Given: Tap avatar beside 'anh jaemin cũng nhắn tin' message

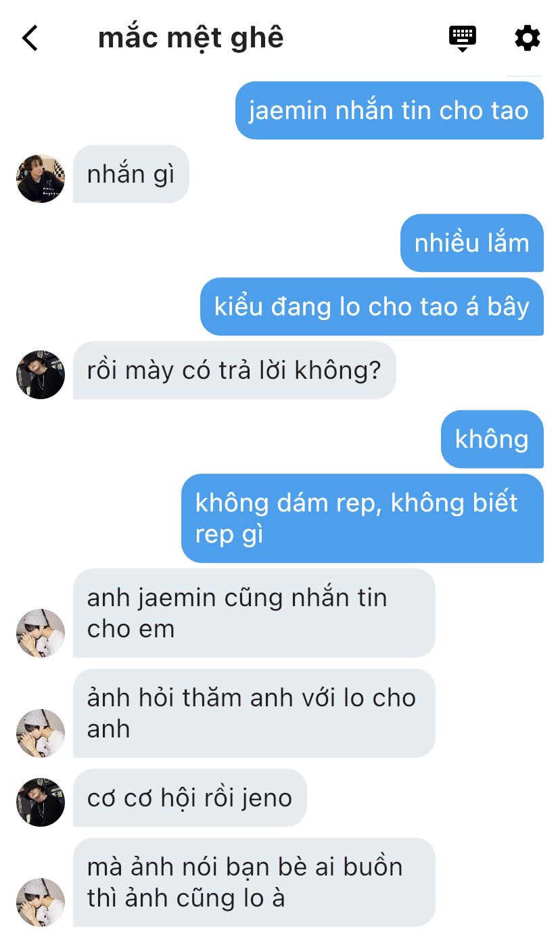Looking at the screenshot, I should coord(41,633).
